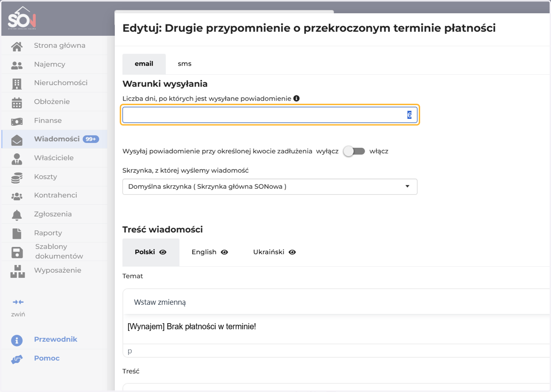Image resolution: width=551 pixels, height=392 pixels.
Task: Click the wyłącz label next to switch
Action: (x=328, y=151)
